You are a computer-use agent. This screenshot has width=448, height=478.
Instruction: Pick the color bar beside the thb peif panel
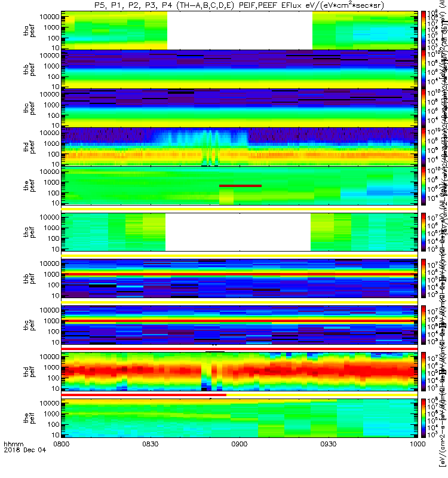pos(424,278)
